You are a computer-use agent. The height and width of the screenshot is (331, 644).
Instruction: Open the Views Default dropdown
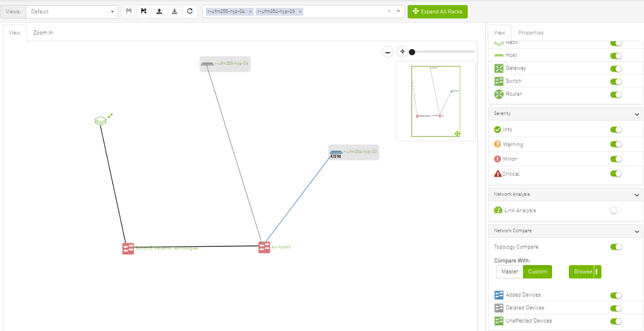point(72,12)
